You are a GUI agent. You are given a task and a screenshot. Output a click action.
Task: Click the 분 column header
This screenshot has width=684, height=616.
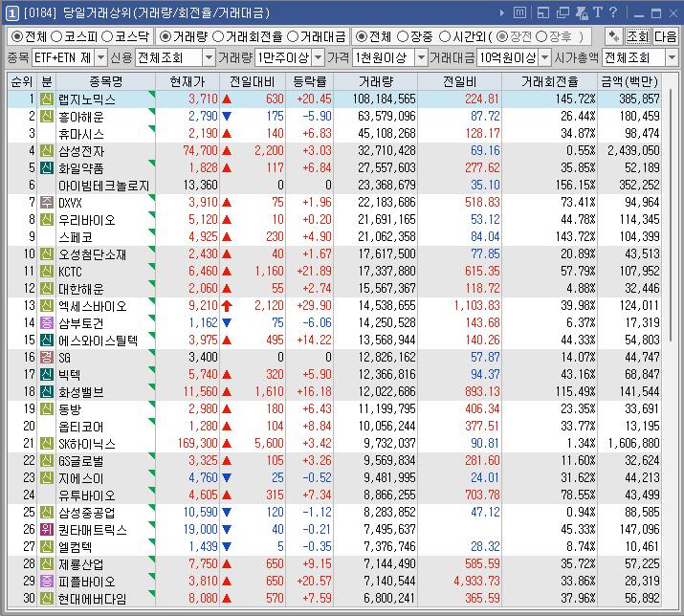47,81
